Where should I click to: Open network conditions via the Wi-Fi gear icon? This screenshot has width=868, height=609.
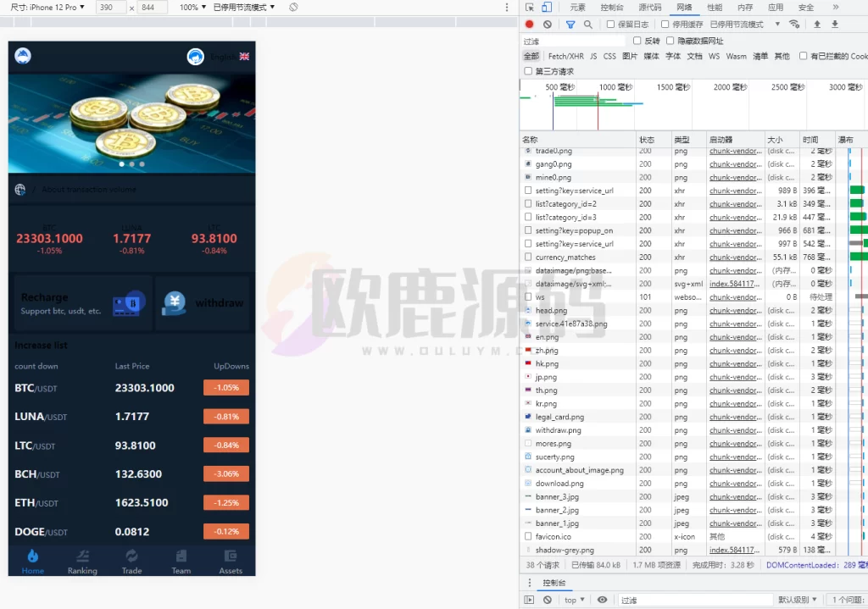click(793, 22)
